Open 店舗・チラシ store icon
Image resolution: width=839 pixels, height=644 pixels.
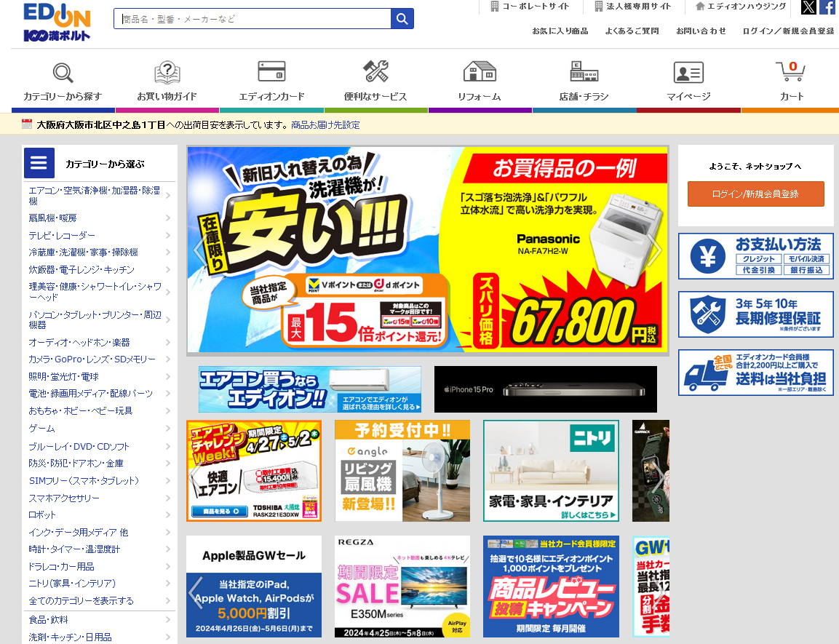coord(584,71)
